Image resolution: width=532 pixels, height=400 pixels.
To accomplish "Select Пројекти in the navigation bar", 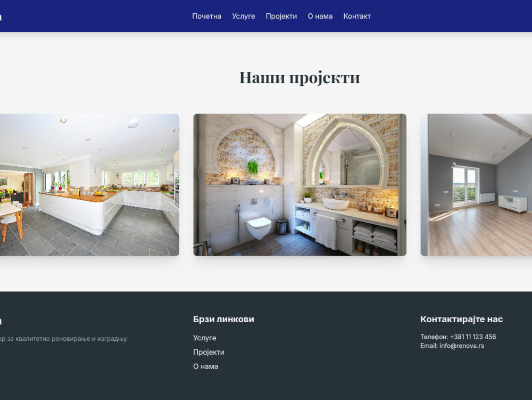I will (x=281, y=16).
